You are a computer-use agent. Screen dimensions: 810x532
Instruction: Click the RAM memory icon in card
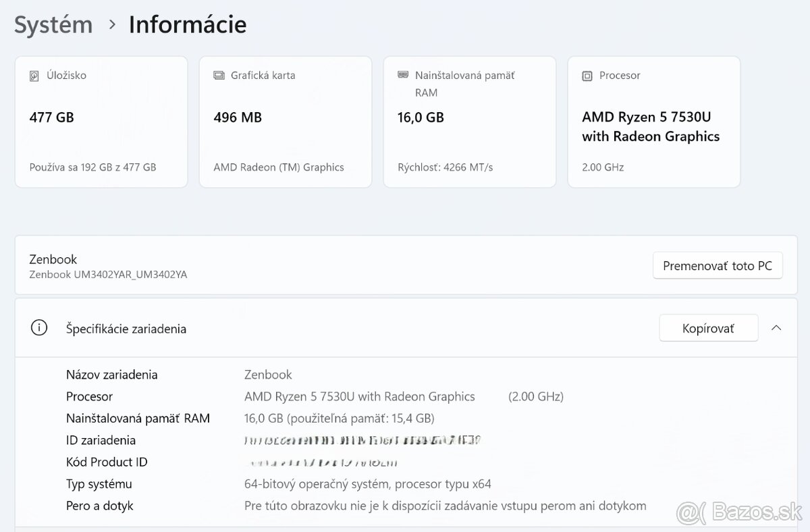(x=403, y=75)
